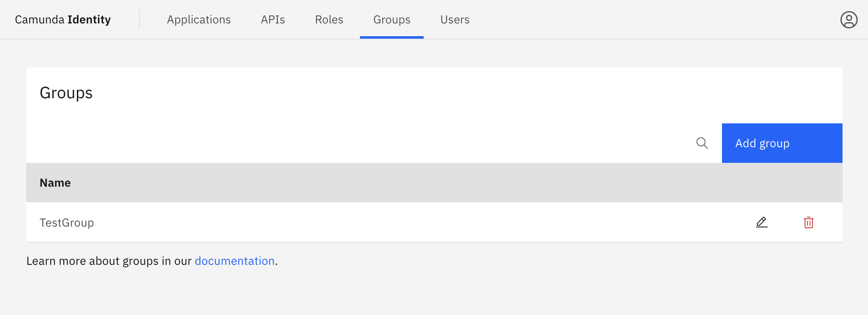Click the delete trash icon for TestGroup
The width and height of the screenshot is (868, 315).
808,222
